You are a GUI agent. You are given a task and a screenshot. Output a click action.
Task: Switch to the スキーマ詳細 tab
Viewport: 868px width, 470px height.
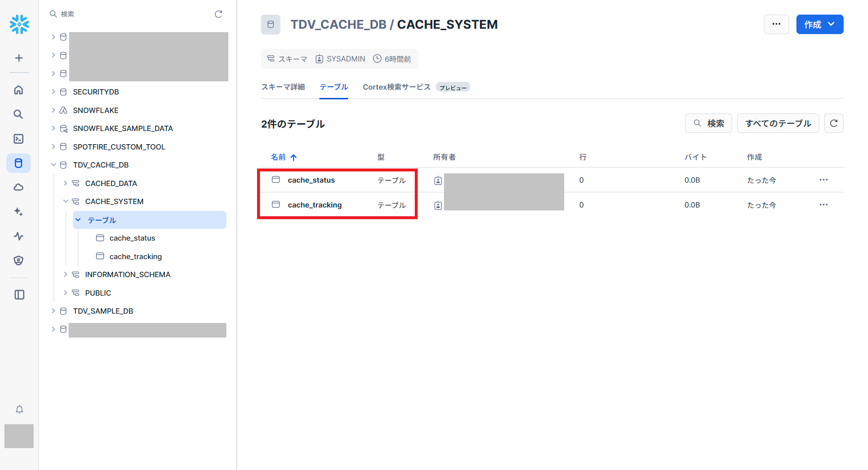click(283, 87)
